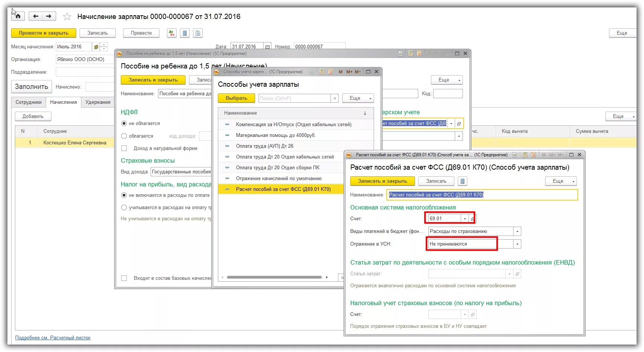Expand the способ отражения dropdown in Пособие window
The image size is (644, 352).
click(451, 124)
